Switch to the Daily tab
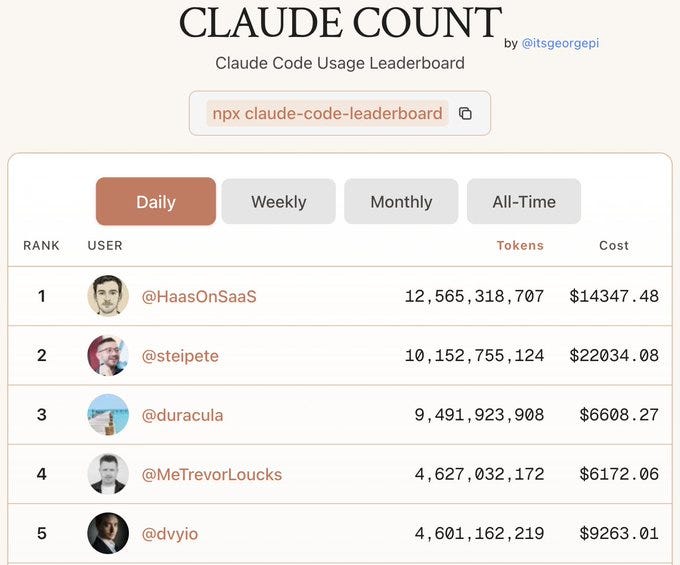This screenshot has height=565, width=680. coord(156,201)
